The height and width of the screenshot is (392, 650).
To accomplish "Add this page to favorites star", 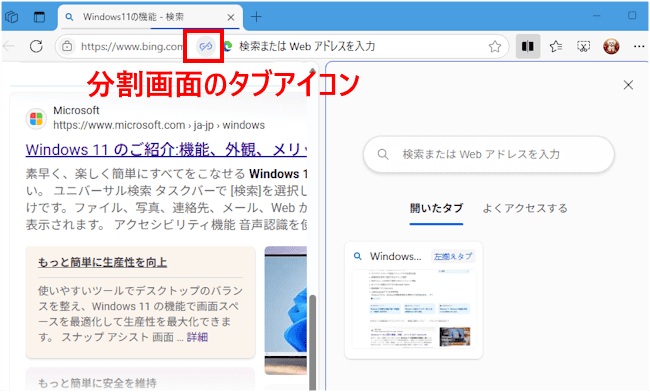I will [x=495, y=46].
